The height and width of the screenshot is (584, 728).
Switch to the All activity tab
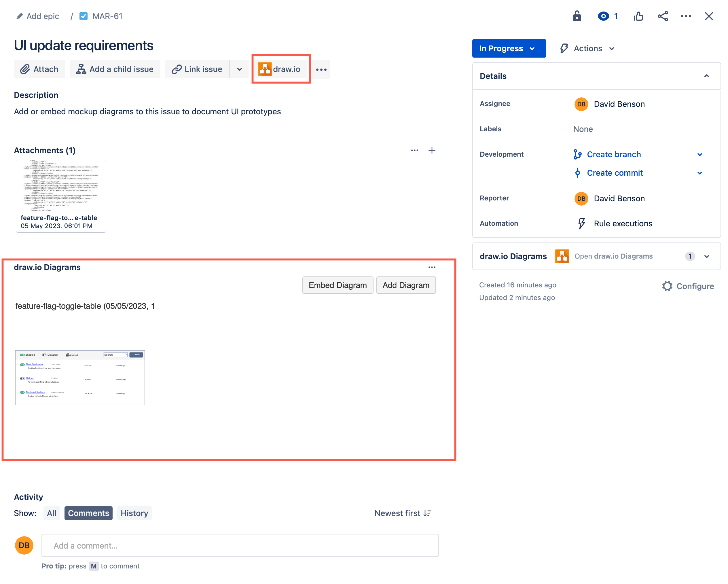(x=51, y=513)
